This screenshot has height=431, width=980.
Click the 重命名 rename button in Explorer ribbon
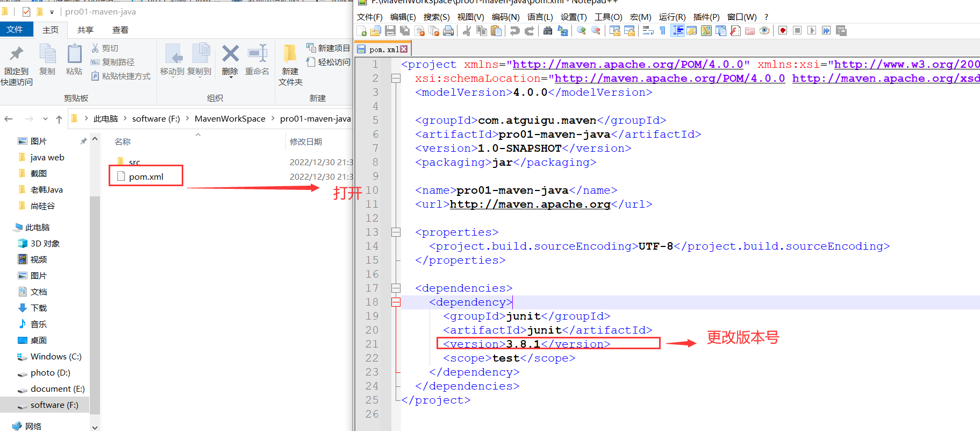pyautogui.click(x=257, y=60)
